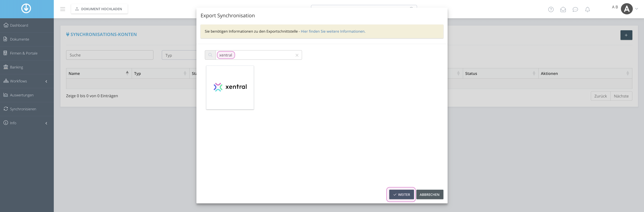Image resolution: width=644 pixels, height=212 pixels.
Task: Open the Typ filter dropdown
Action: (179, 55)
